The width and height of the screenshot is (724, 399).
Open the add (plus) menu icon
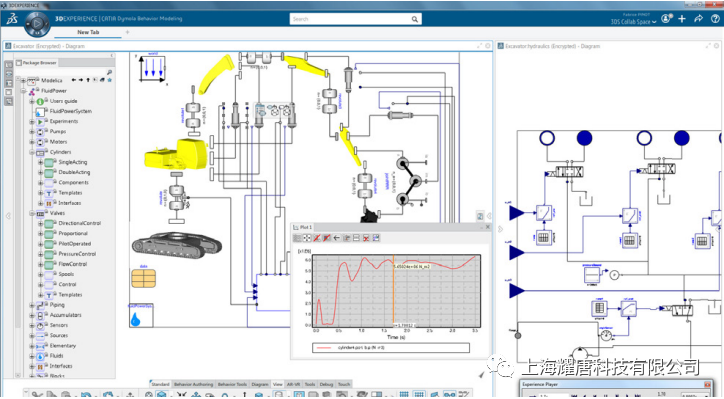[682, 19]
